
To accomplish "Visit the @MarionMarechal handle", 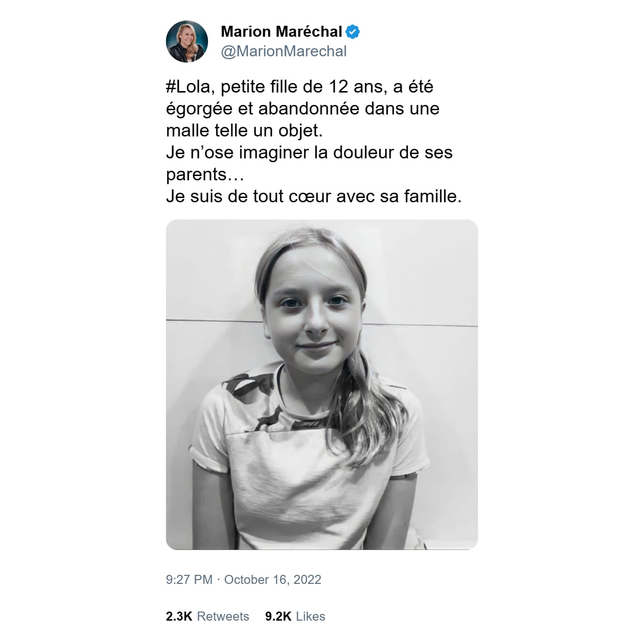I will tap(284, 52).
